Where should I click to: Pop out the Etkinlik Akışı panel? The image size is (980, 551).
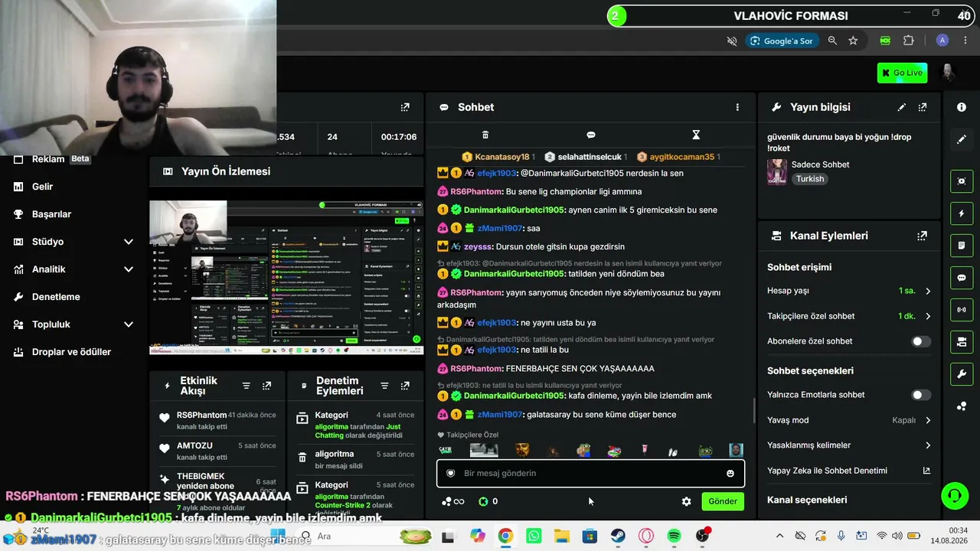[266, 386]
